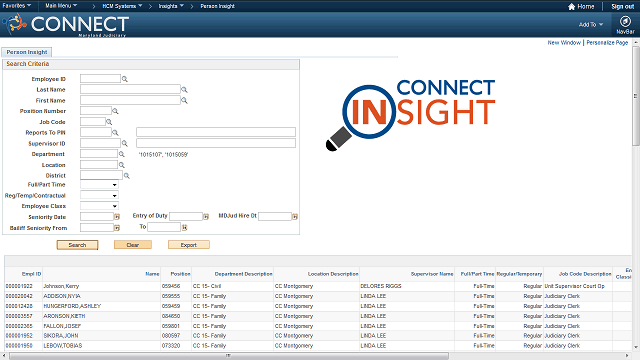Screen dimensions: 640x360
Task: Click the Export button
Action: (189, 245)
